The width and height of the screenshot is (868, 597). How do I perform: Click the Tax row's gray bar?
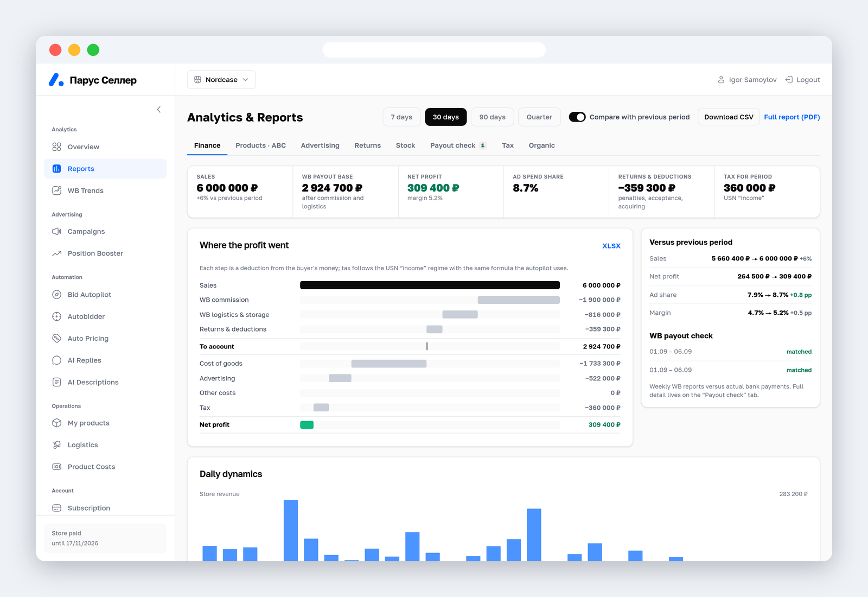pyautogui.click(x=321, y=408)
